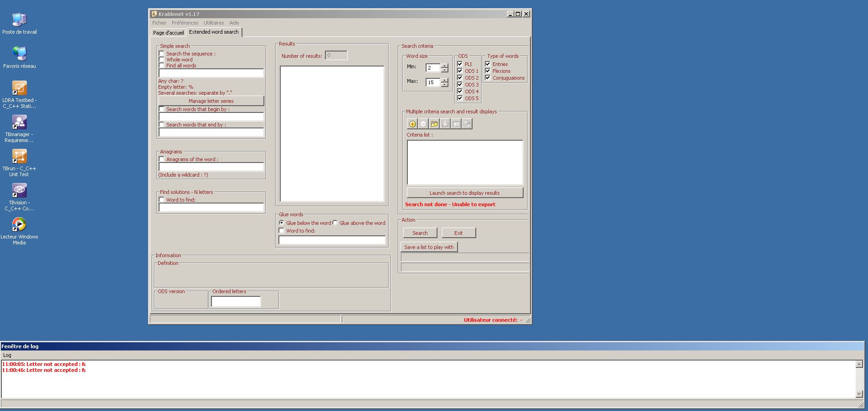This screenshot has height=411, width=868.
Task: Open the Log menu in log window
Action: 7,355
